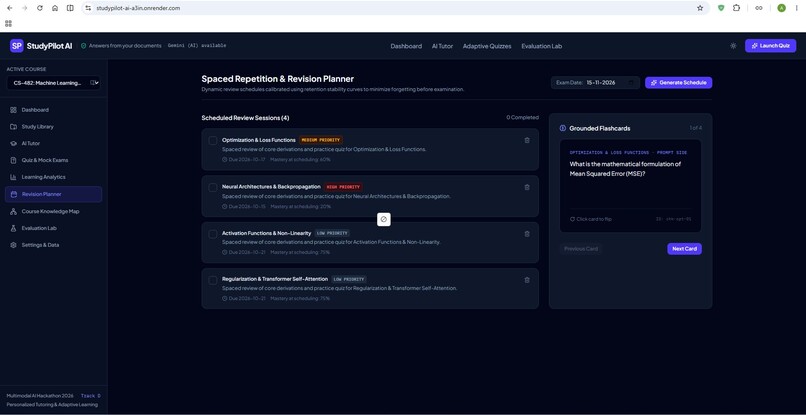The width and height of the screenshot is (806, 415).
Task: Click the Gemini (AI) available status text
Action: tap(197, 46)
